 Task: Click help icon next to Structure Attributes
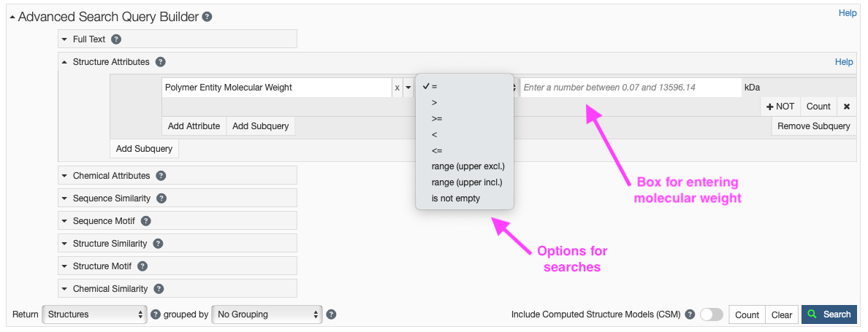coord(161,63)
